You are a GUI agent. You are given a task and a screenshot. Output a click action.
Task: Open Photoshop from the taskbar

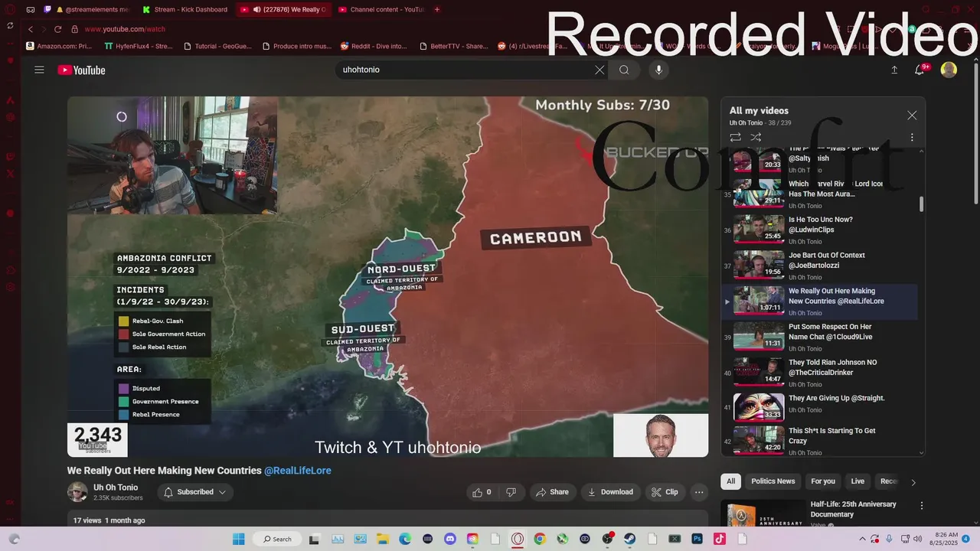coord(697,539)
